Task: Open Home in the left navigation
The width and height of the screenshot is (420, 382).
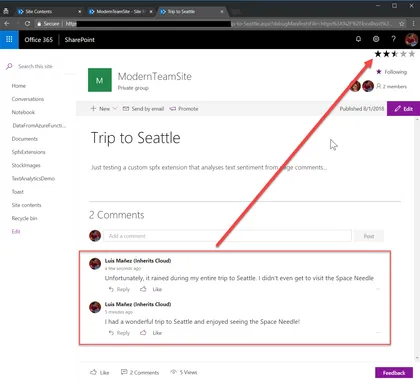Action: point(19,86)
